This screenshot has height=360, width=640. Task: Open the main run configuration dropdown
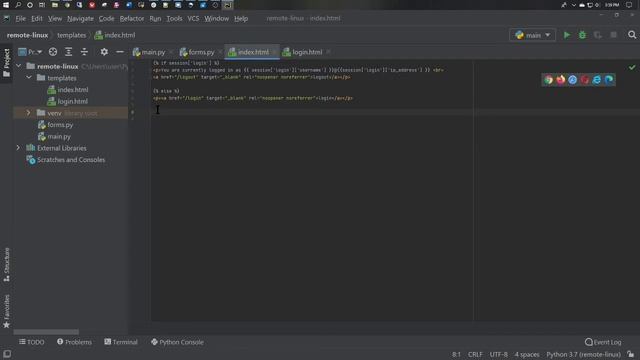click(x=533, y=35)
